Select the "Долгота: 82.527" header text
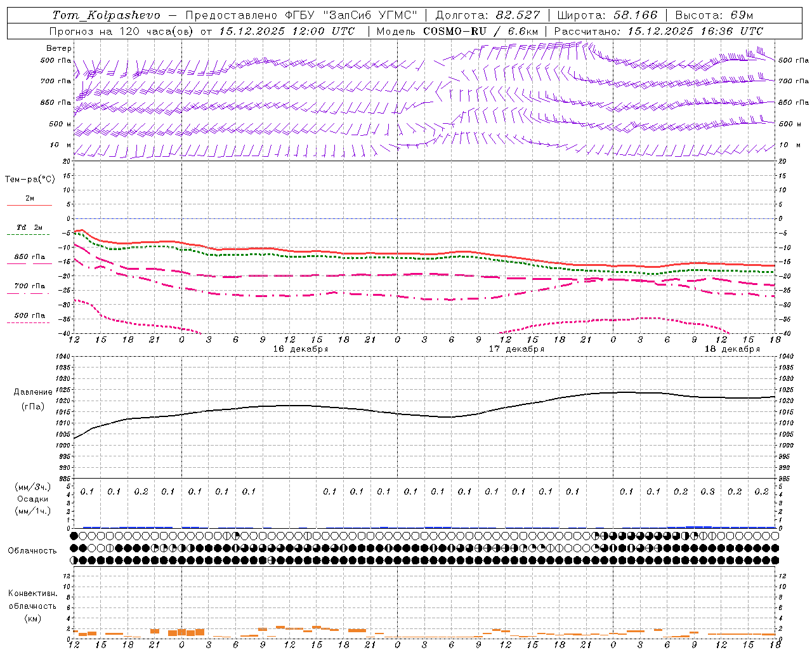The height and width of the screenshot is (650, 812). (x=488, y=15)
